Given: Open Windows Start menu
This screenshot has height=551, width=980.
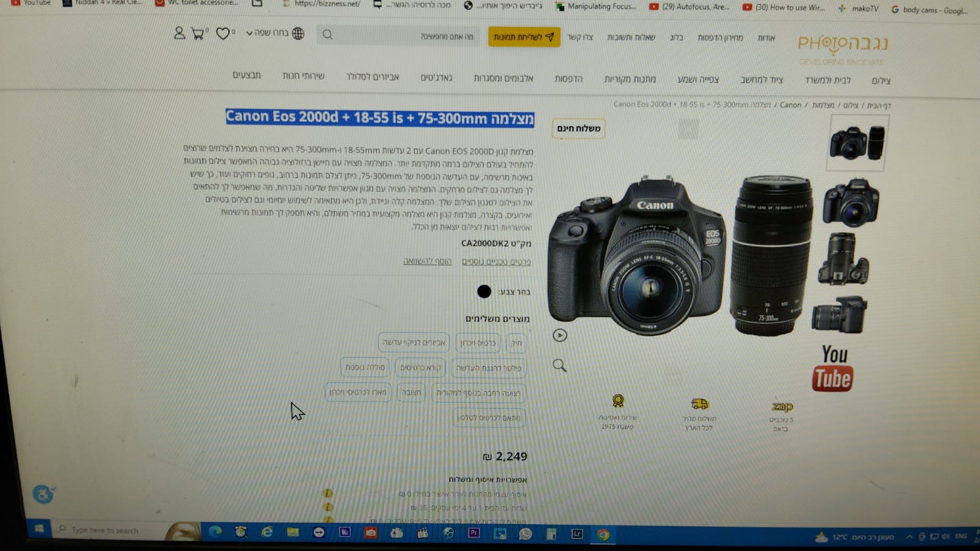Looking at the screenshot, I should (x=39, y=528).
